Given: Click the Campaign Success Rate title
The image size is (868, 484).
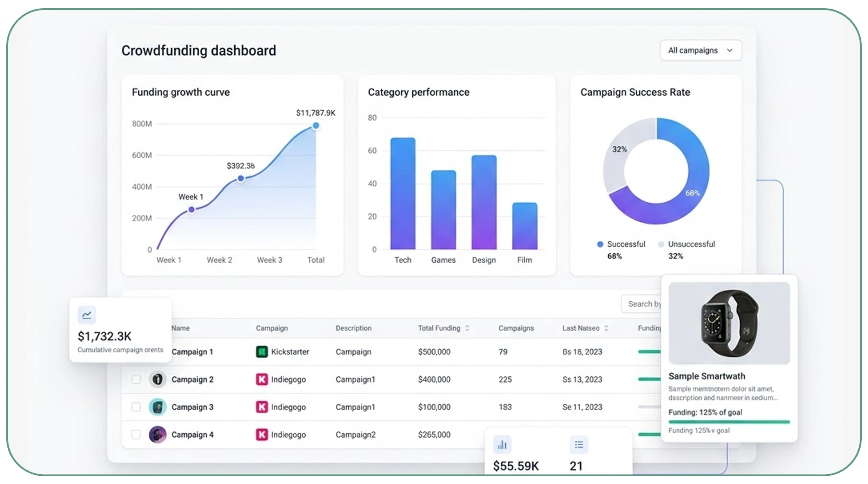Looking at the screenshot, I should click(635, 93).
